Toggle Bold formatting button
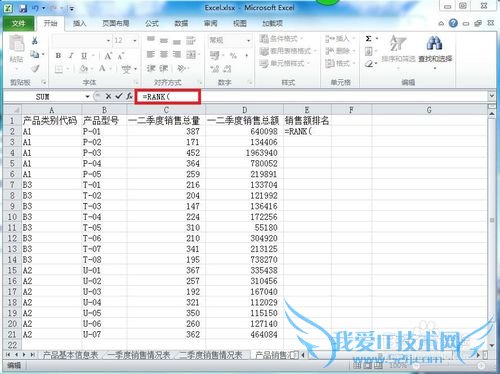The image size is (500, 374). [x=59, y=55]
